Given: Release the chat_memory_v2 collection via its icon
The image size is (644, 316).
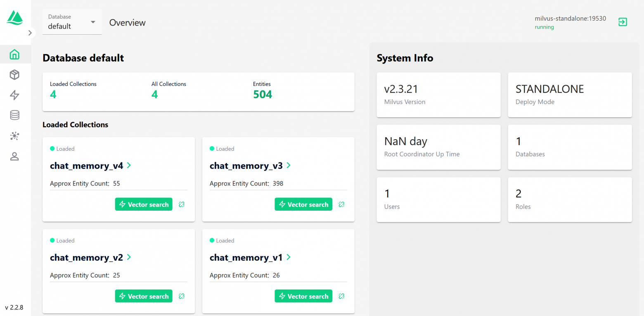Looking at the screenshot, I should point(182,296).
